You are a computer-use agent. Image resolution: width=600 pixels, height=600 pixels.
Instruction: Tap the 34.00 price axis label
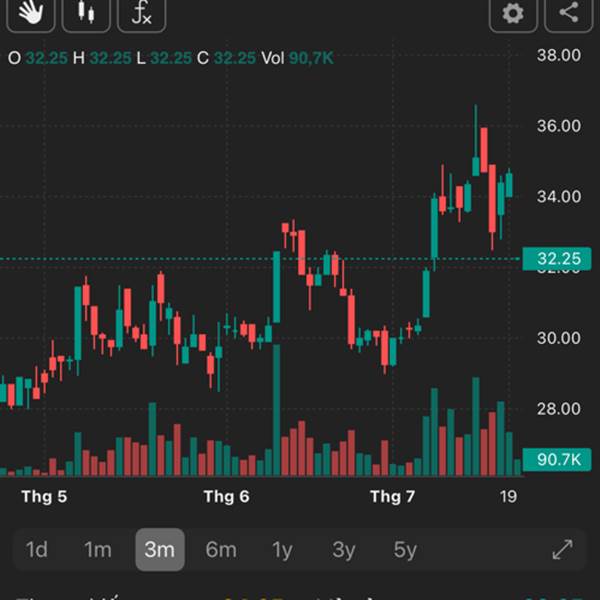tap(559, 197)
